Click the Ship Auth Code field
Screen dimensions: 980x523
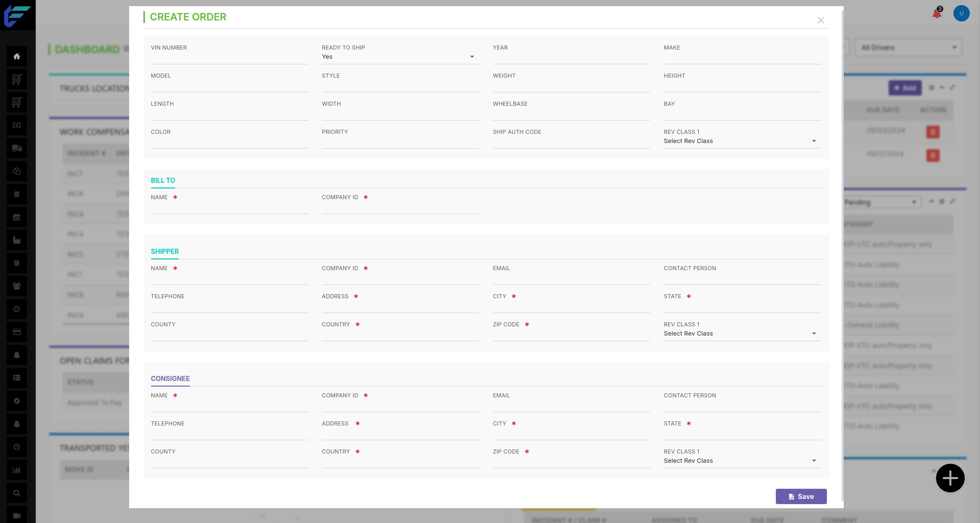click(x=571, y=142)
